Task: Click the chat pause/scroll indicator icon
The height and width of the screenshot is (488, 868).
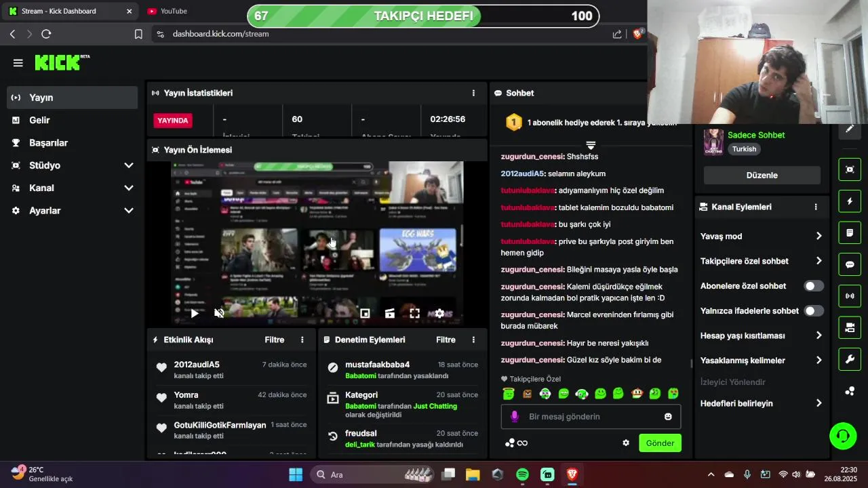Action: (x=591, y=145)
